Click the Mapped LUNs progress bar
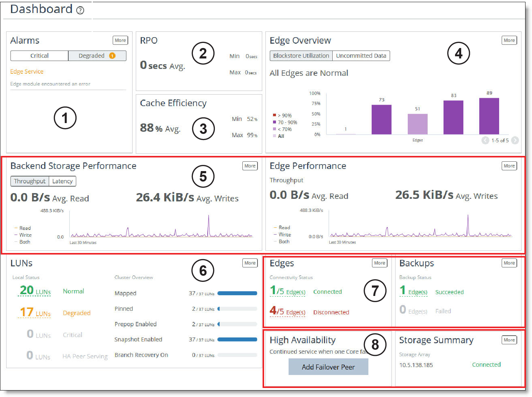This screenshot has width=532, height=397. pos(237,293)
